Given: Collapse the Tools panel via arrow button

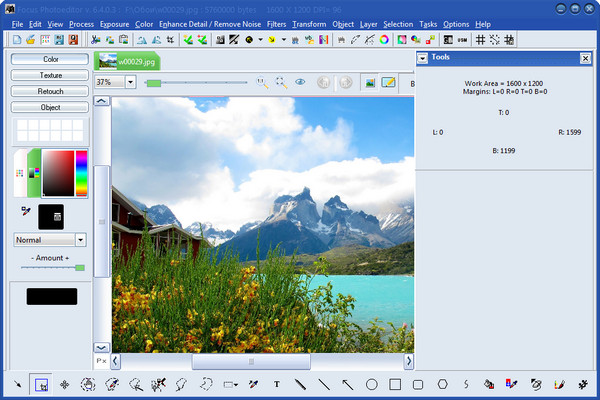Looking at the screenshot, I should pos(424,59).
